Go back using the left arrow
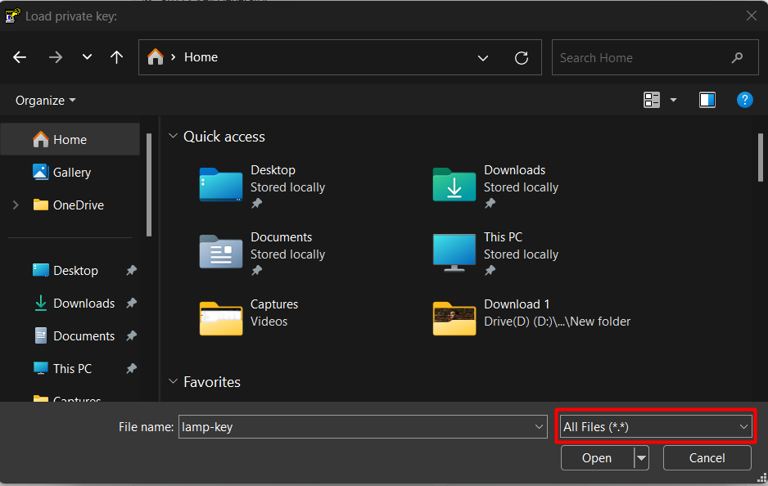Viewport: 768px width, 486px height. point(20,57)
